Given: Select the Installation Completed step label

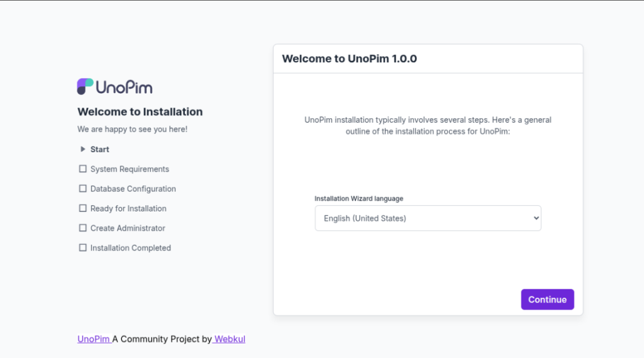Looking at the screenshot, I should pos(130,248).
